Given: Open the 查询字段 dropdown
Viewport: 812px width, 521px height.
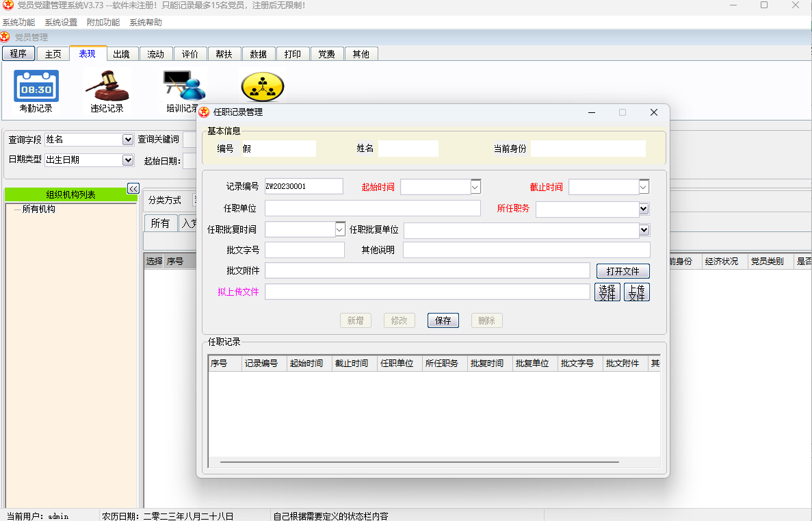Looking at the screenshot, I should coord(127,140).
